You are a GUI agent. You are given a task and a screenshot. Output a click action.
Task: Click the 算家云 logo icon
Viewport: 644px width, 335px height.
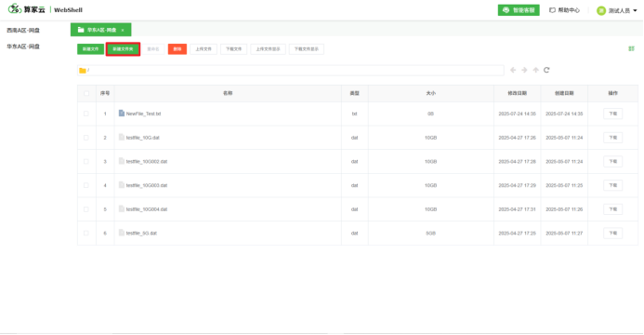pos(14,8)
